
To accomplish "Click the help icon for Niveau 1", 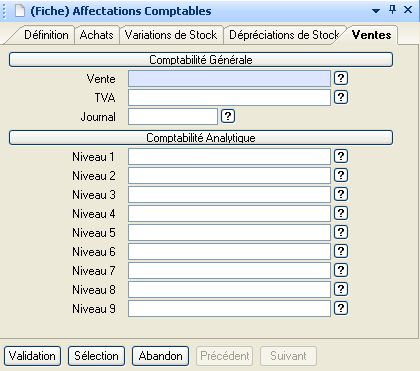I will tap(341, 156).
